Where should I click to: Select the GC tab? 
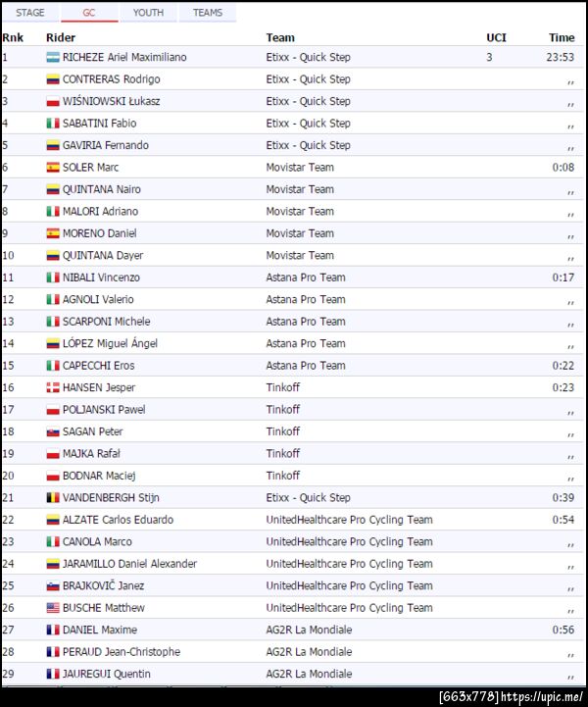[89, 13]
